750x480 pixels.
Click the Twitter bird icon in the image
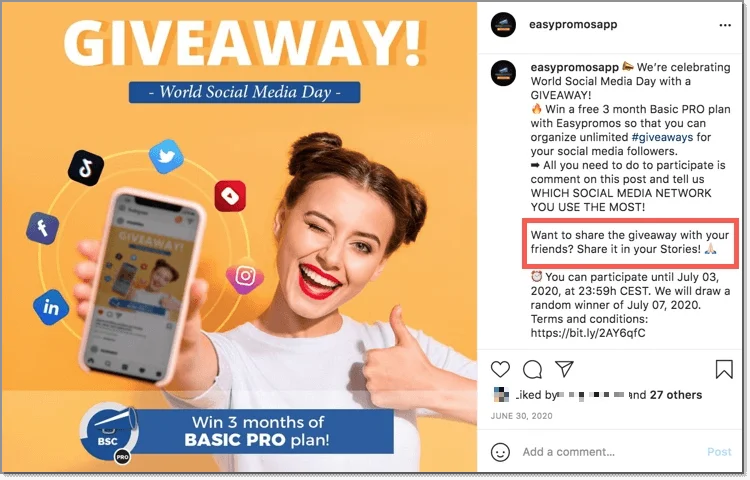[x=166, y=156]
